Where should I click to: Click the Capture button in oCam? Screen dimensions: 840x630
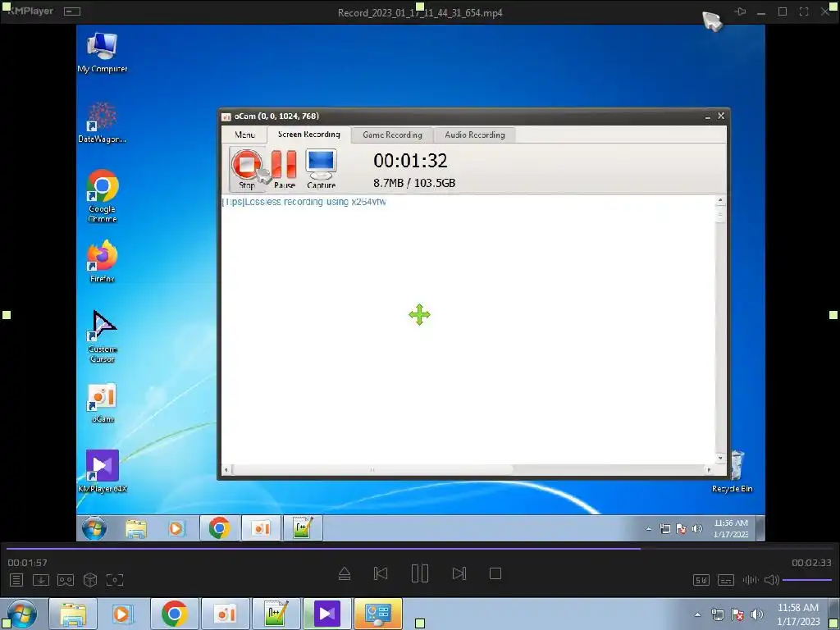pos(321,169)
